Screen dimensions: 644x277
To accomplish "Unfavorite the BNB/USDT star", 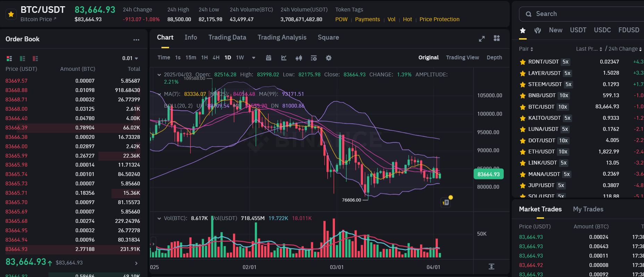I will point(522,96).
